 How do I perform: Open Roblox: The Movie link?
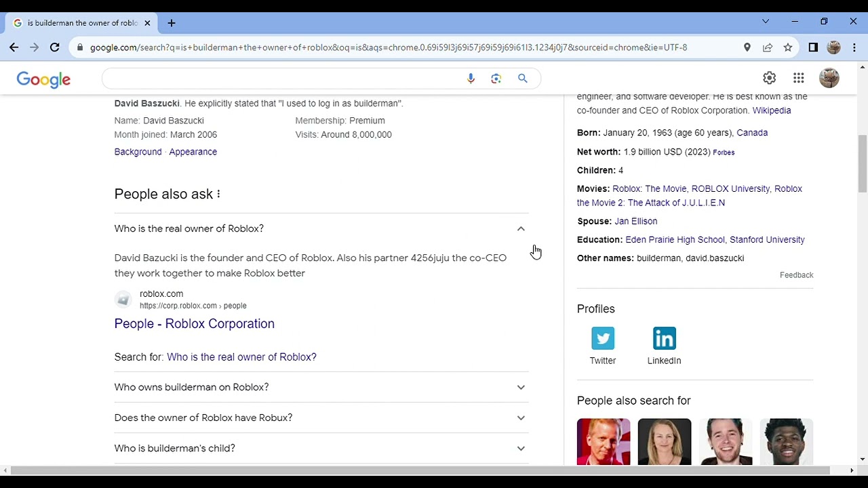pyautogui.click(x=649, y=189)
